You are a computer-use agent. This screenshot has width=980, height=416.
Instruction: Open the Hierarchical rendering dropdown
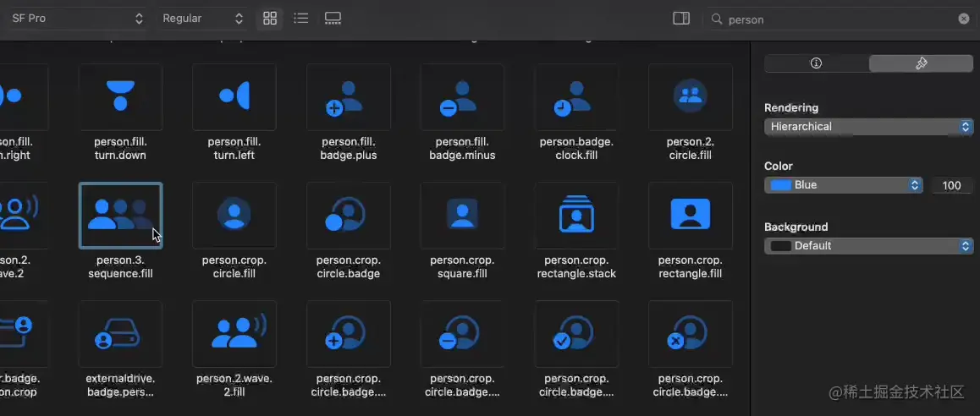tap(869, 127)
